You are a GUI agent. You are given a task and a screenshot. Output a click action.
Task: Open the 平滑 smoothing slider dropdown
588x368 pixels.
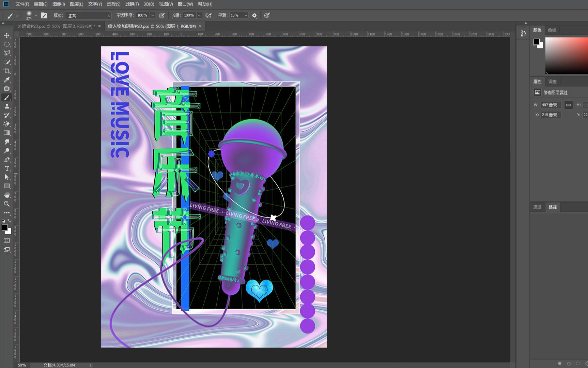(x=246, y=15)
